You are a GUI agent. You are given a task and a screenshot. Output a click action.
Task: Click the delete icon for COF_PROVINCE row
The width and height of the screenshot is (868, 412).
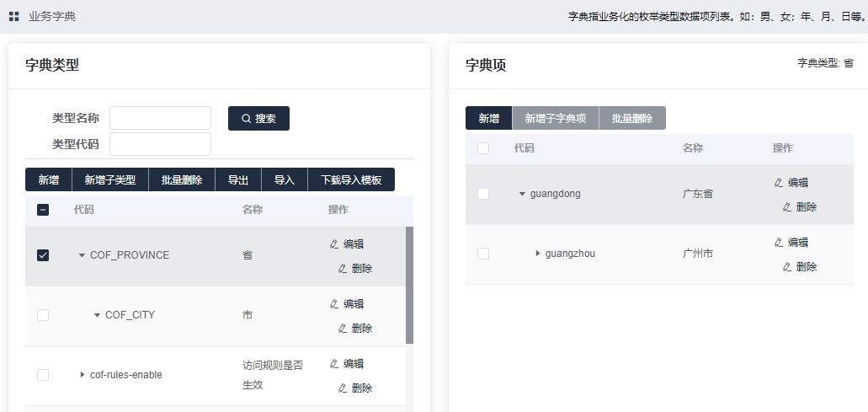(x=343, y=269)
